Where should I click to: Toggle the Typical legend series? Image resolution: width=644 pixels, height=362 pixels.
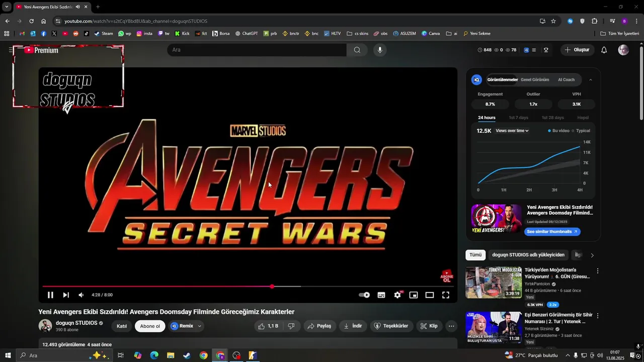(x=581, y=131)
